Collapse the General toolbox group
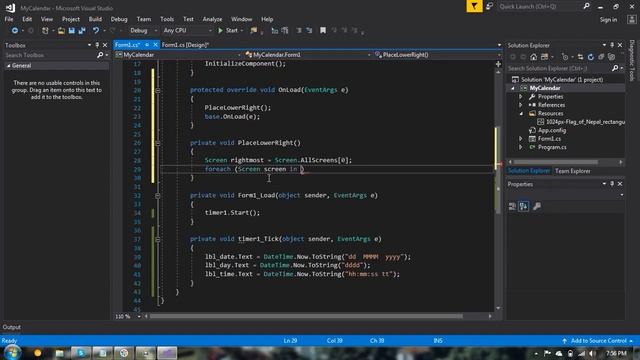The height and width of the screenshot is (360, 640). [x=8, y=66]
